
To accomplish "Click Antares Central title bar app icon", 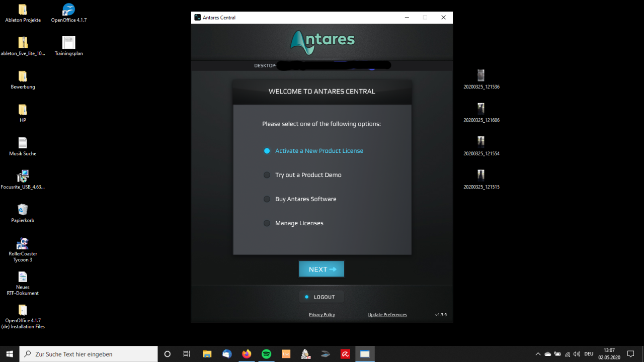I will [x=197, y=18].
